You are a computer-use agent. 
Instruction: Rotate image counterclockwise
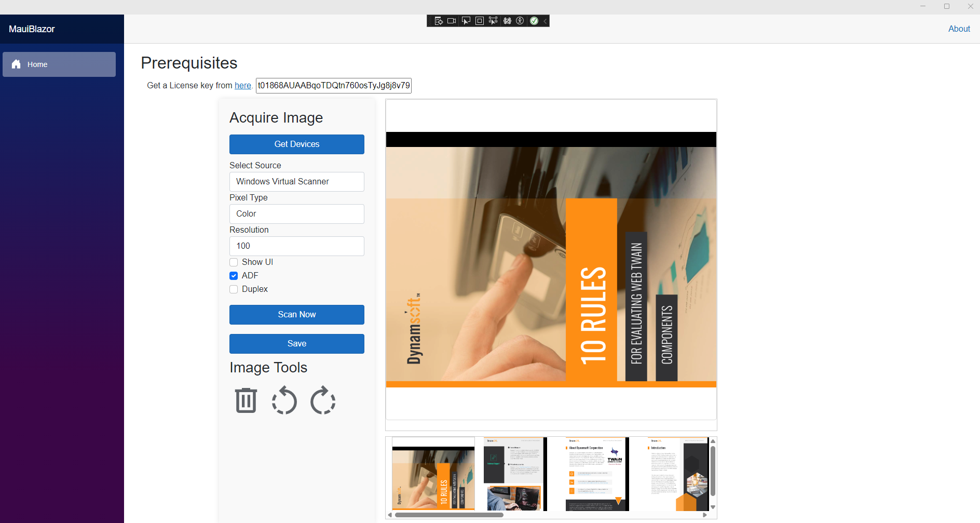click(x=284, y=400)
